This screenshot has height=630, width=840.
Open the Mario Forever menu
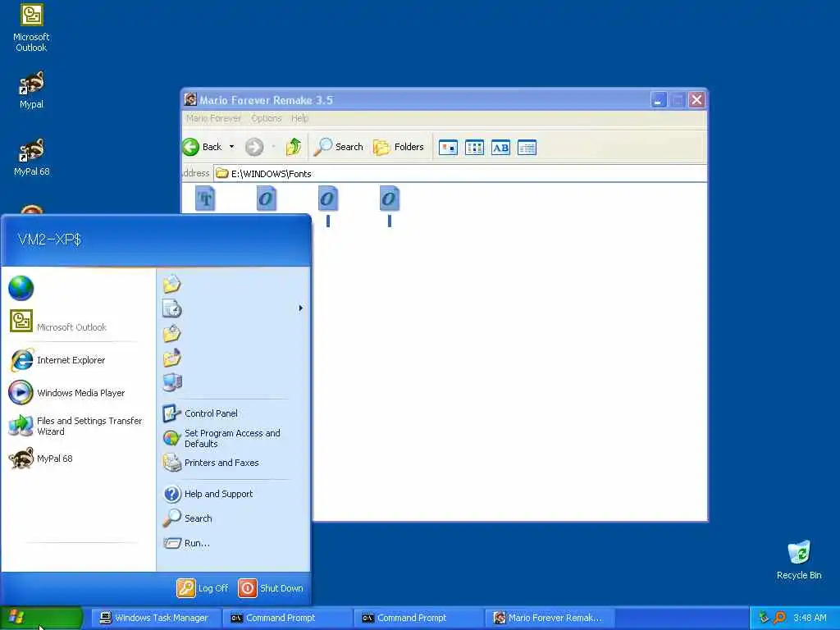214,118
